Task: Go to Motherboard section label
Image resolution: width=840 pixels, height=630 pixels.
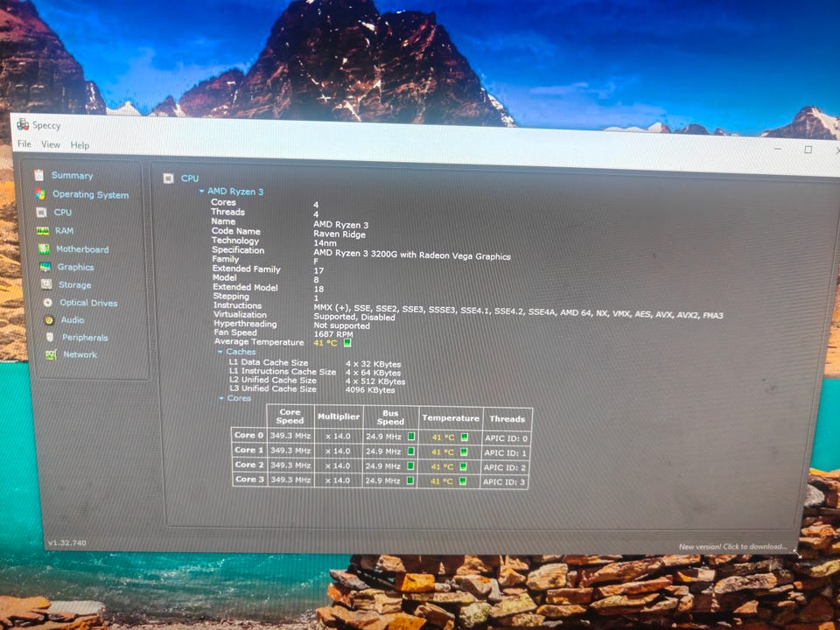Action: [x=82, y=249]
